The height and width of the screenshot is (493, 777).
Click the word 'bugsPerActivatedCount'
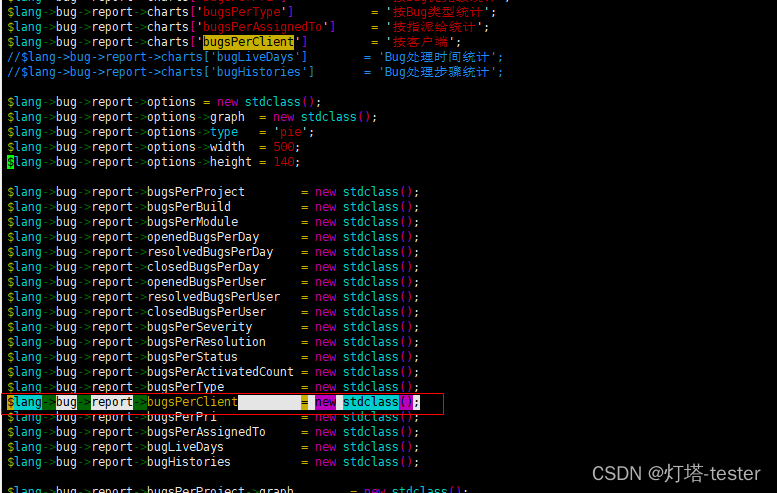click(x=221, y=372)
